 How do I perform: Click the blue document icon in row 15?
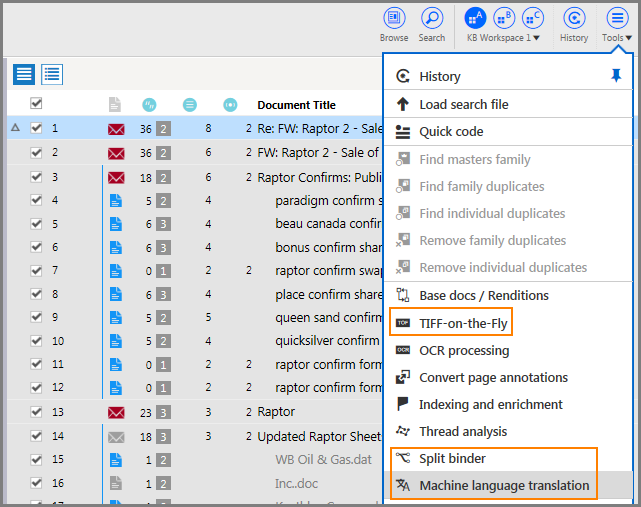point(116,460)
